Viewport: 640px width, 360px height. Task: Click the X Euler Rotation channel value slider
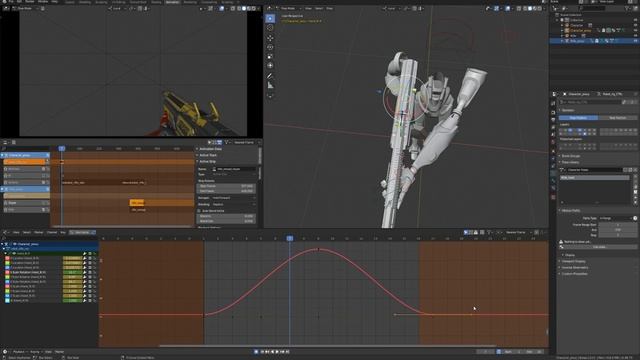(72, 272)
